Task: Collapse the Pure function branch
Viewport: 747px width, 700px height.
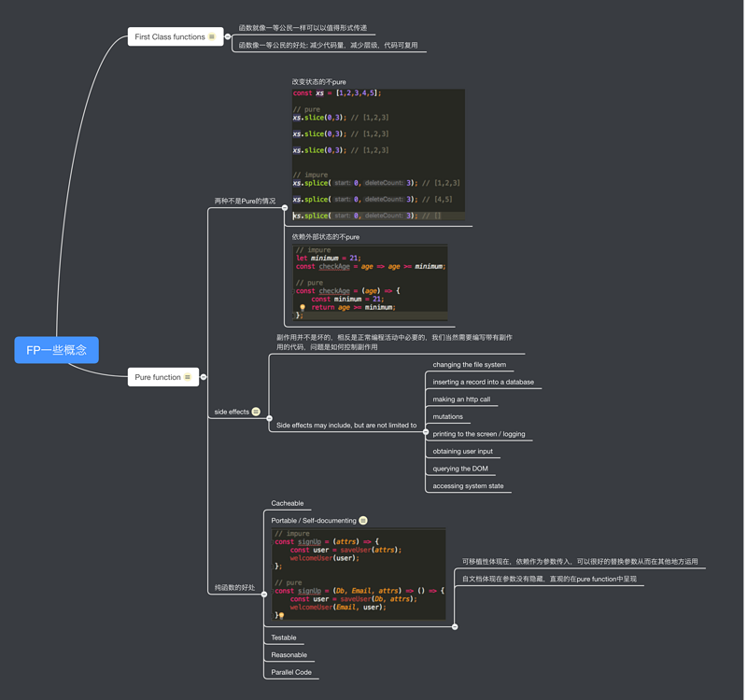Action: (204, 377)
